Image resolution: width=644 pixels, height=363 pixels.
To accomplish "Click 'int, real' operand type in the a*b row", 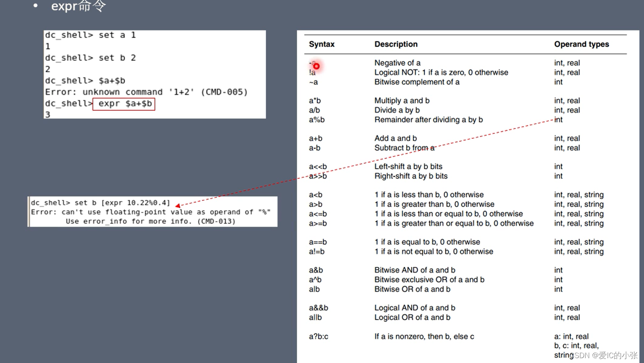I will click(x=567, y=101).
